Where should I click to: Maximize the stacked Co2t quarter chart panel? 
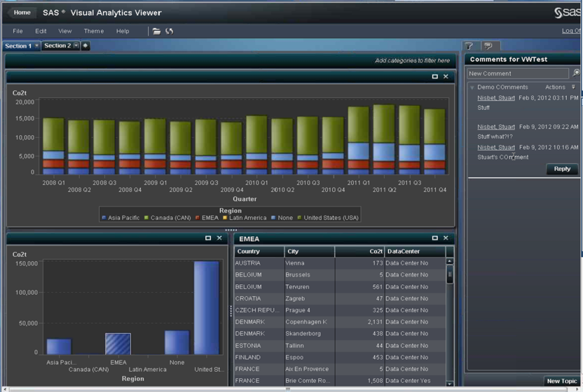tap(434, 76)
